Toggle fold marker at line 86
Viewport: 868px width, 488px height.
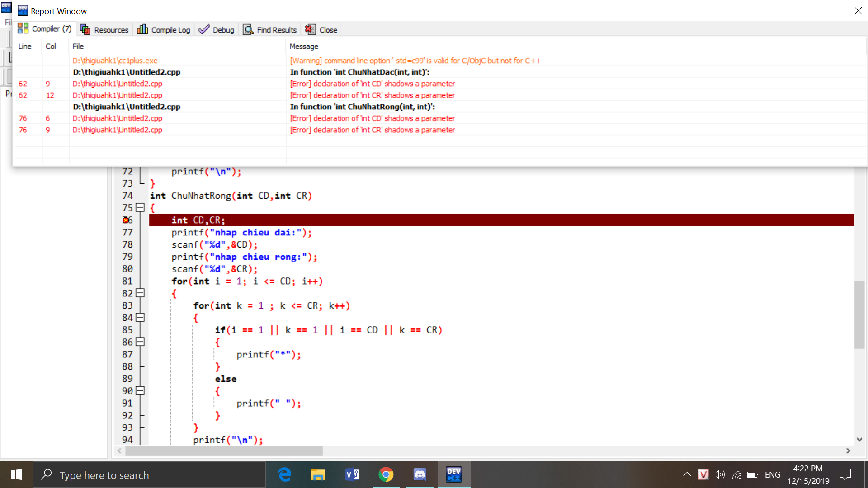click(140, 342)
